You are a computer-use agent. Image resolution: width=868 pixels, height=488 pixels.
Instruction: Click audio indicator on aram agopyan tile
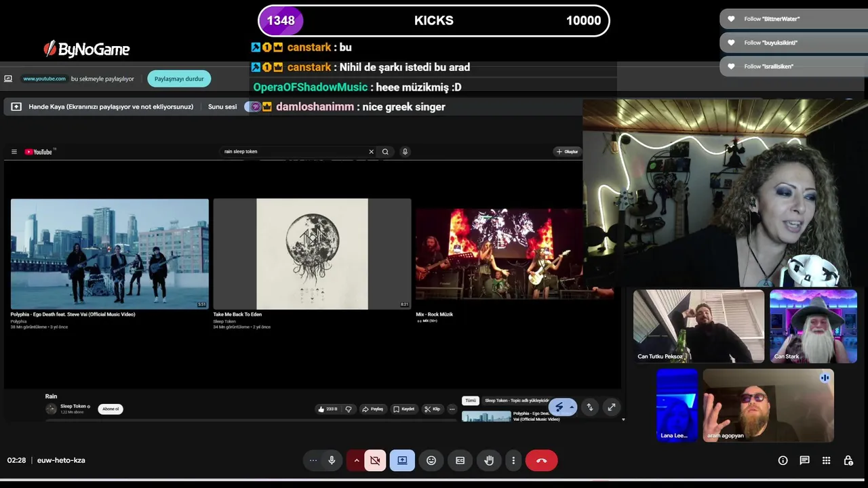click(x=825, y=378)
